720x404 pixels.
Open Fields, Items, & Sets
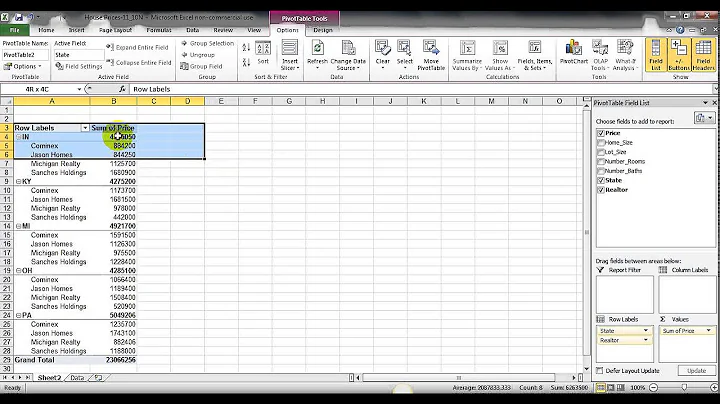pos(534,55)
